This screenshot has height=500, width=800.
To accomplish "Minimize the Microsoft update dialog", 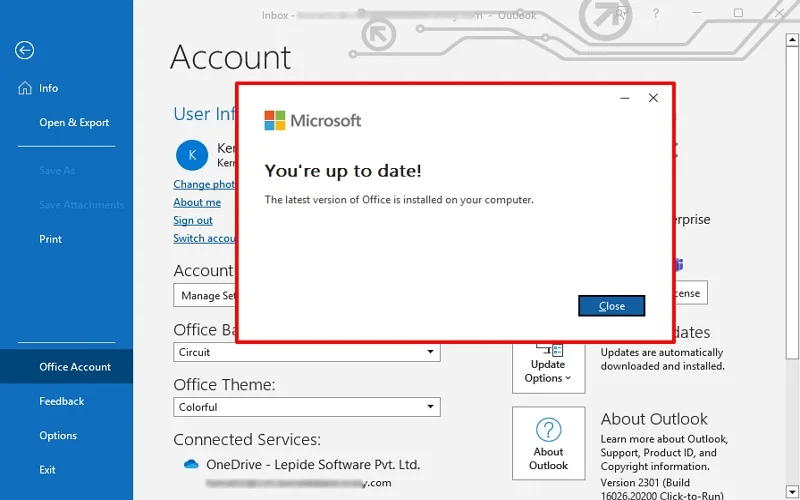I will [x=624, y=98].
